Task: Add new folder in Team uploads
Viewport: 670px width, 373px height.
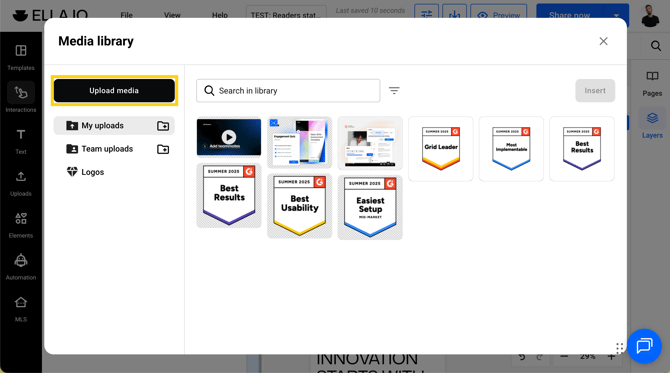Action: coord(163,150)
